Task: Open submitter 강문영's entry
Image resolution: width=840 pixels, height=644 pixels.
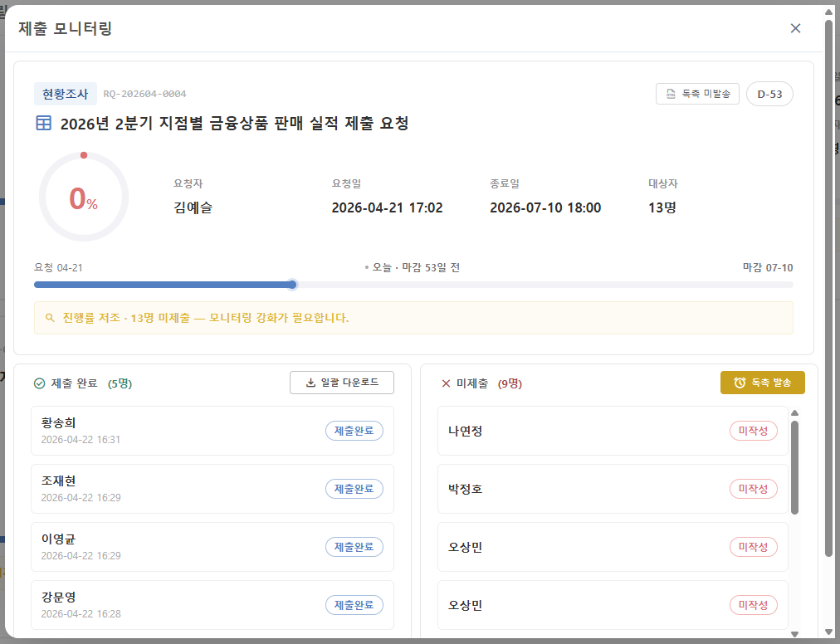Action: pos(212,605)
